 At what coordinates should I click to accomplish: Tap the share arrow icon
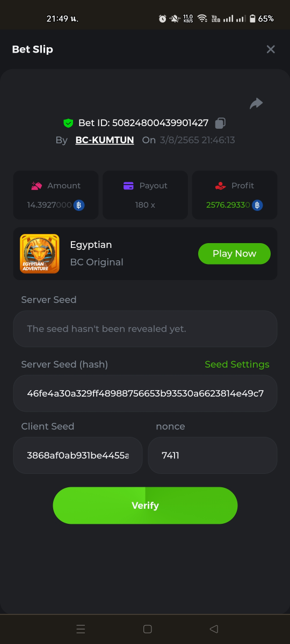tap(256, 104)
